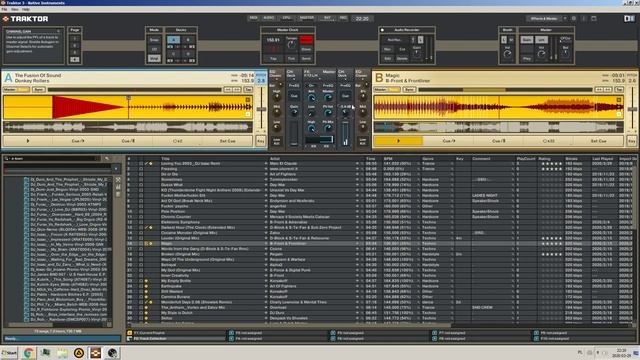The image size is (640, 360).
Task: Click the Deck A letter icon
Action: point(8,78)
